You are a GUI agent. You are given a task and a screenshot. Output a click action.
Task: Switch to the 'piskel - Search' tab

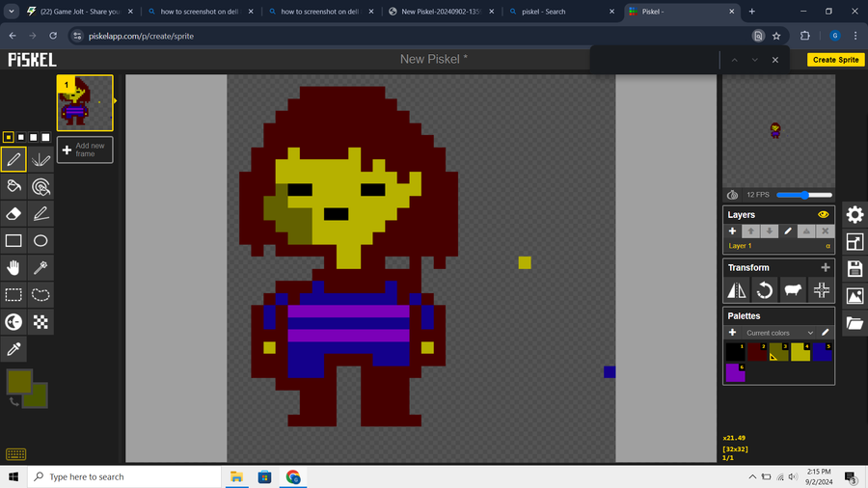pos(562,12)
